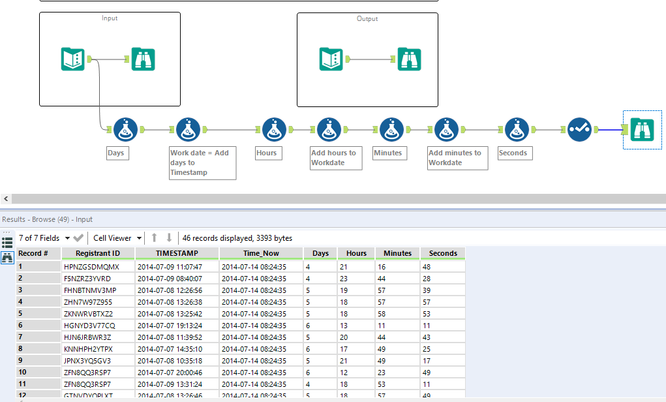Click the Select tool with checkmark icon
Viewport: 666px width, 402px height.
pyautogui.click(x=579, y=129)
